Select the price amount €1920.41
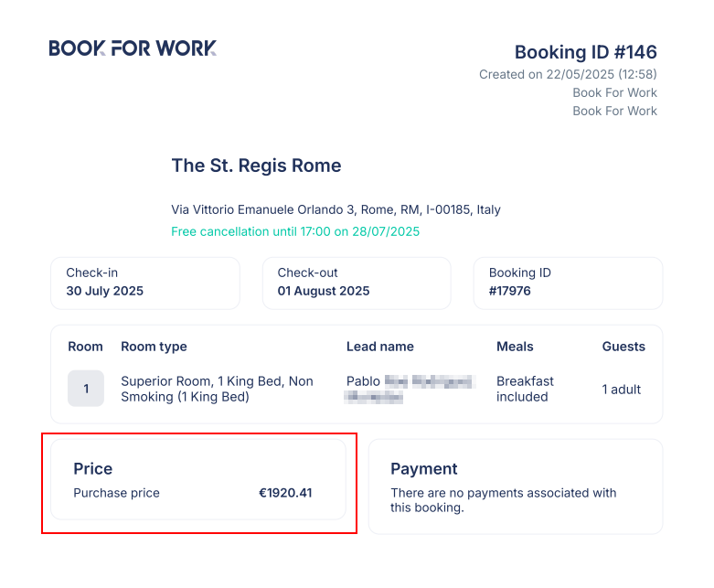This screenshot has width=714, height=588. coord(285,493)
